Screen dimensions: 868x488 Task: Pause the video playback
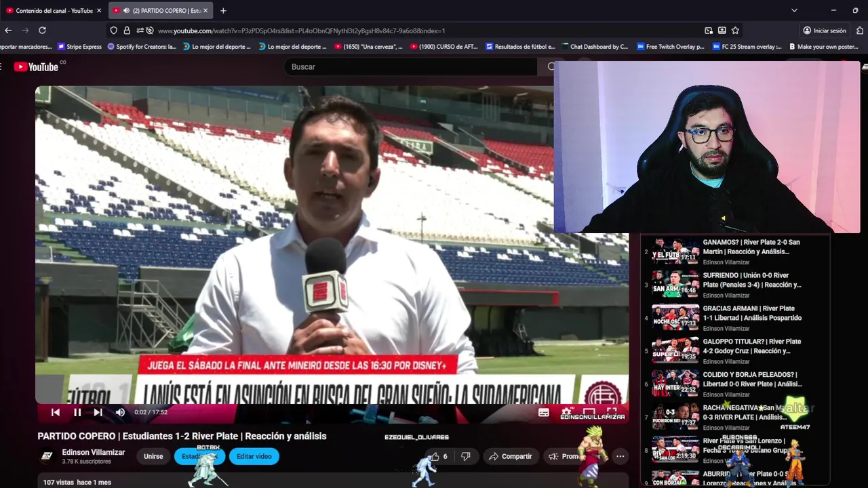tap(77, 412)
